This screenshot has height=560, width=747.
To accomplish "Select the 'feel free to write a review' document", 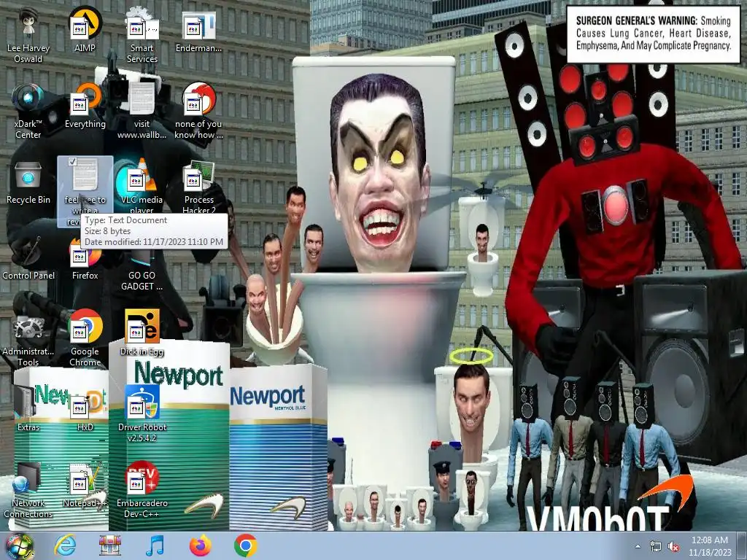I will pos(85,192).
